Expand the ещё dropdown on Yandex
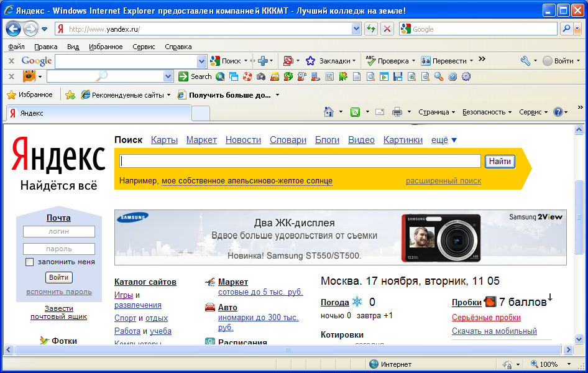This screenshot has height=373, width=588. tap(444, 140)
